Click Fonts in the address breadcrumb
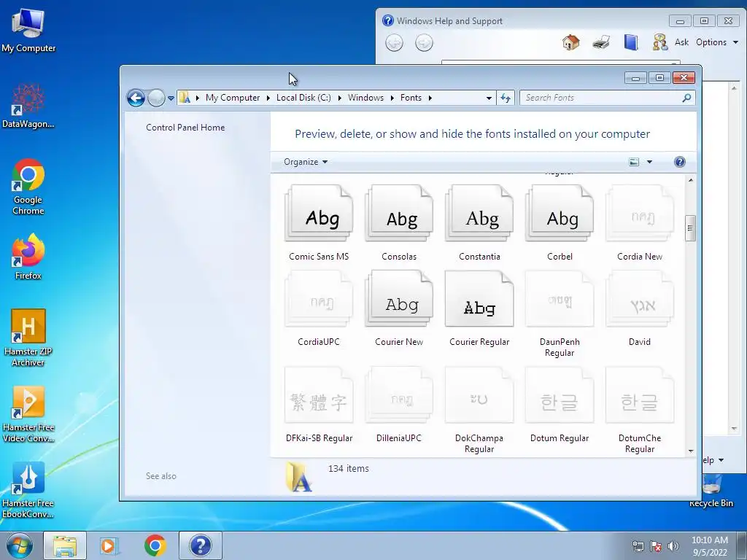 (x=411, y=98)
